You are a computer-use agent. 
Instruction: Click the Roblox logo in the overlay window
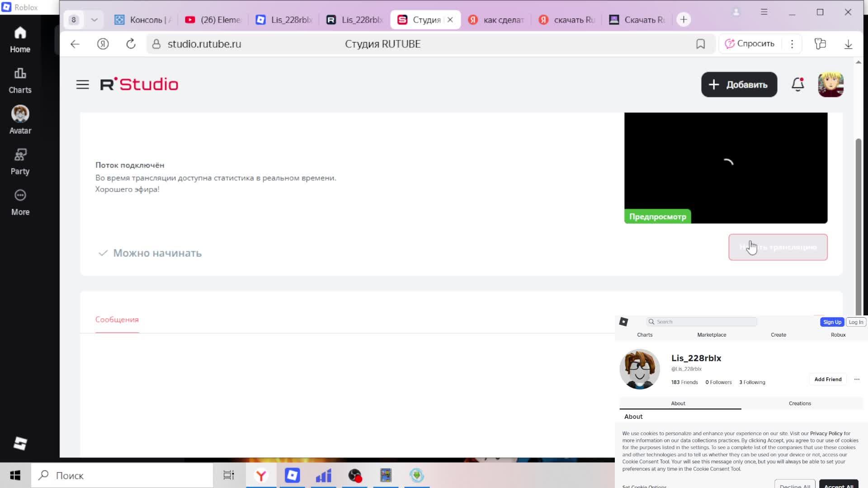624,322
